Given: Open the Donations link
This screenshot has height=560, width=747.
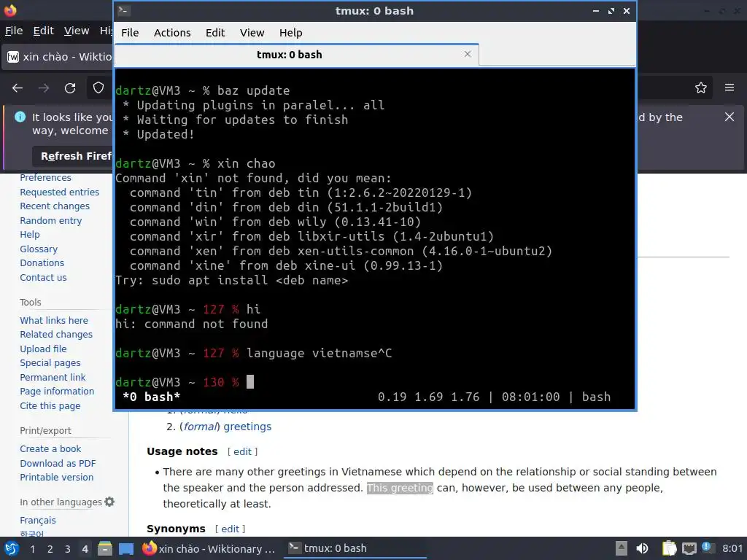Looking at the screenshot, I should [x=42, y=262].
